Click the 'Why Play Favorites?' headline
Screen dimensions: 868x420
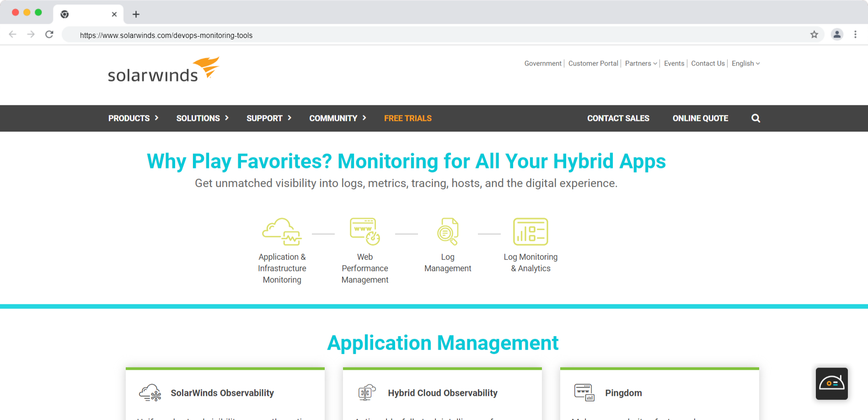point(406,162)
